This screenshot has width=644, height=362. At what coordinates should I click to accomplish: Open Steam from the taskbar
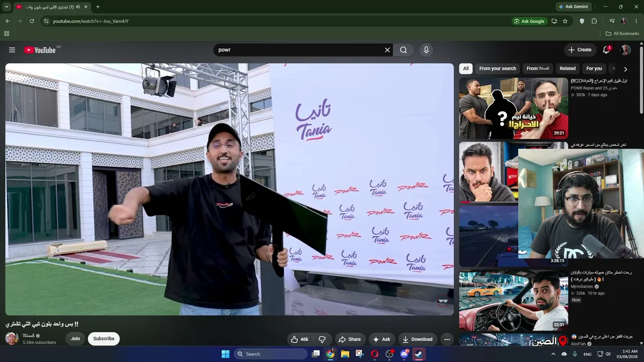pos(419,354)
